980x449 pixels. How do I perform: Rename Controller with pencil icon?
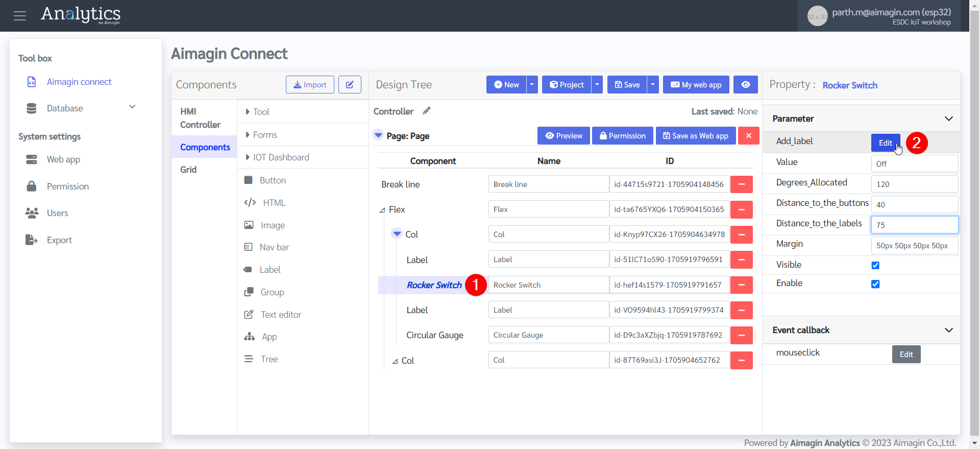(427, 111)
